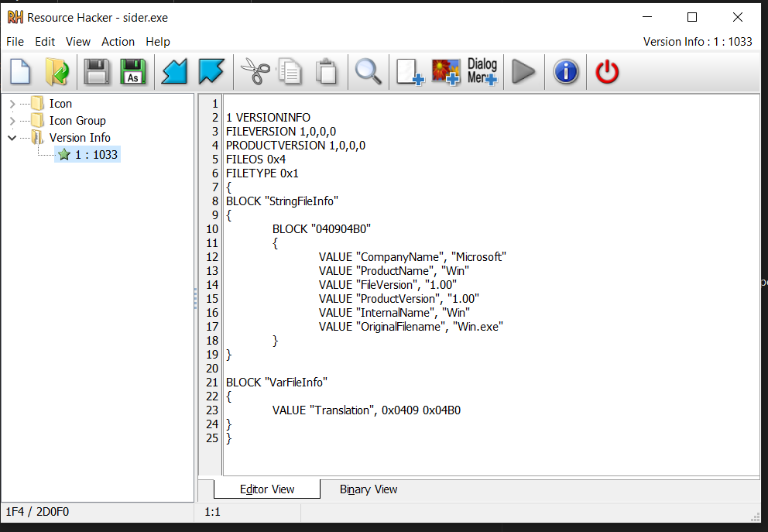
Task: Maximize the Resource Hacker window
Action: [x=692, y=17]
